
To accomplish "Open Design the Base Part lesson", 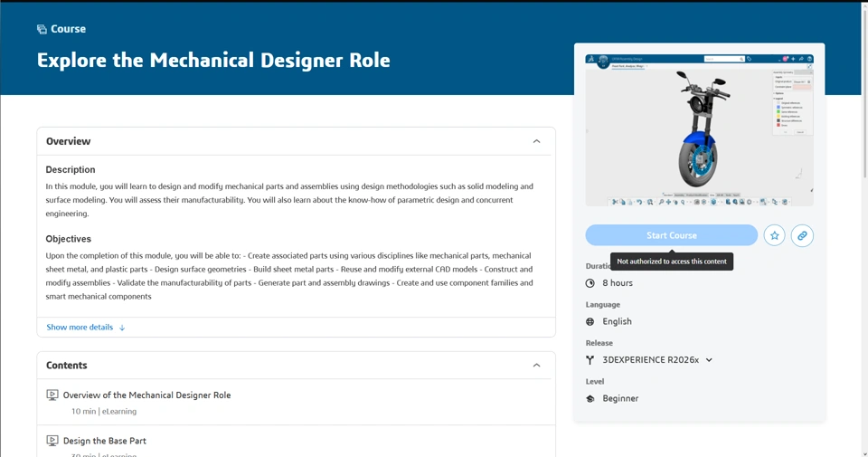I will coord(105,441).
